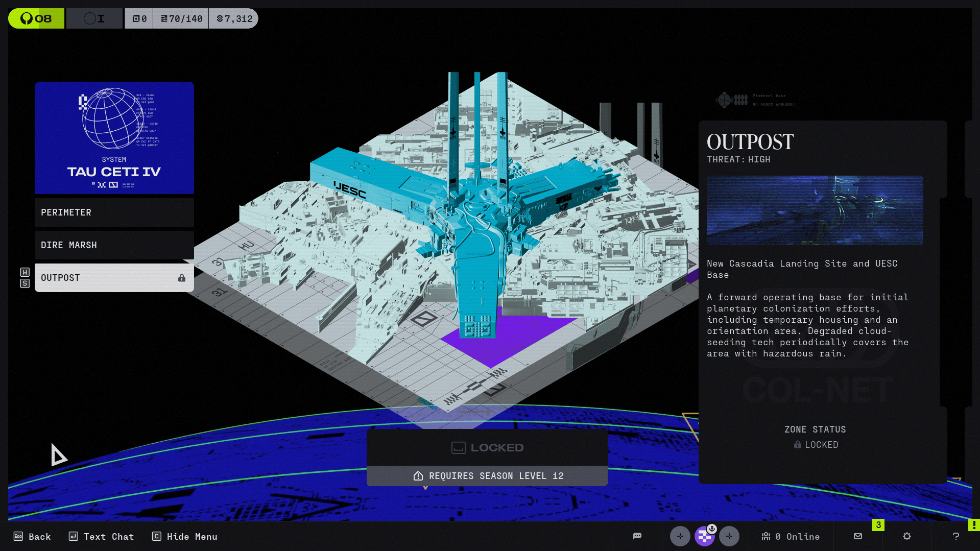Click the purple player avatar icon
This screenshot has height=551, width=980.
pyautogui.click(x=704, y=537)
